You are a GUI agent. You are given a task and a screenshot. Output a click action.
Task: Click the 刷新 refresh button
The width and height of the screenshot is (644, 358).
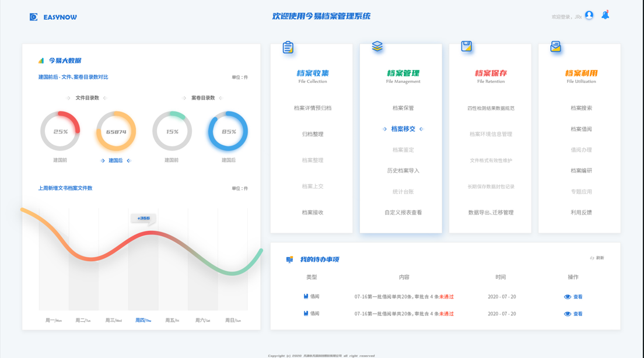click(597, 258)
